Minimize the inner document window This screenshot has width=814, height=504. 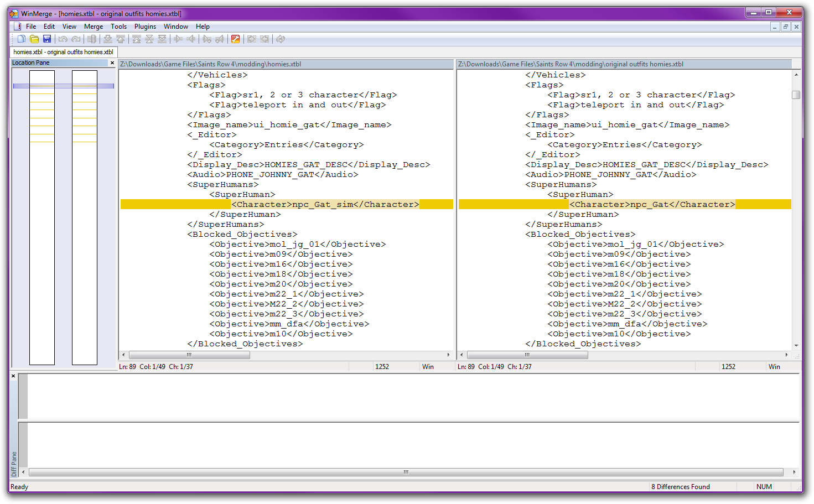click(x=775, y=27)
